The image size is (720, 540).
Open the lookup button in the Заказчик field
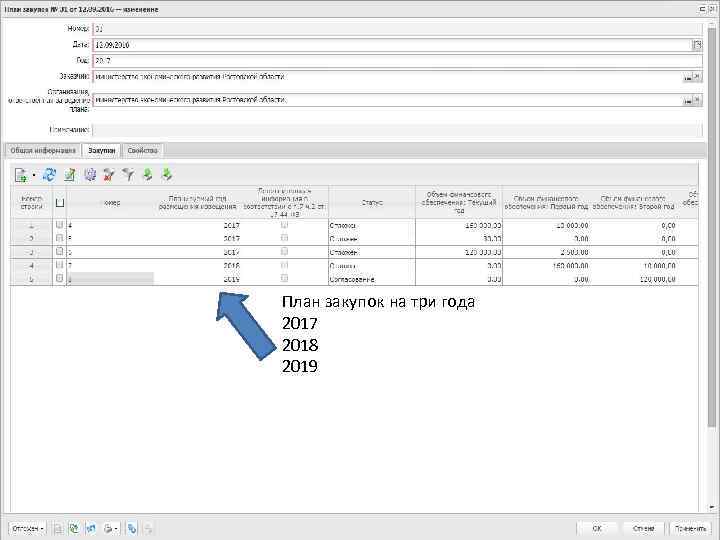click(688, 77)
